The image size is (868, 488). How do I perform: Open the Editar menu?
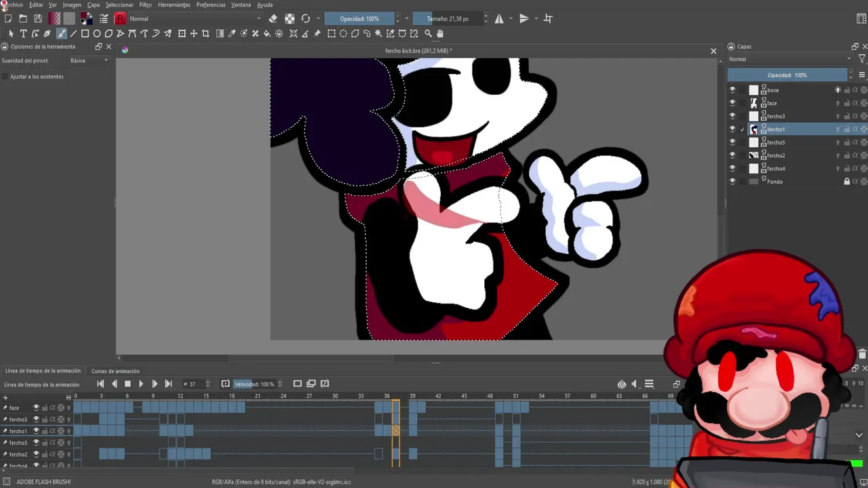click(x=36, y=5)
